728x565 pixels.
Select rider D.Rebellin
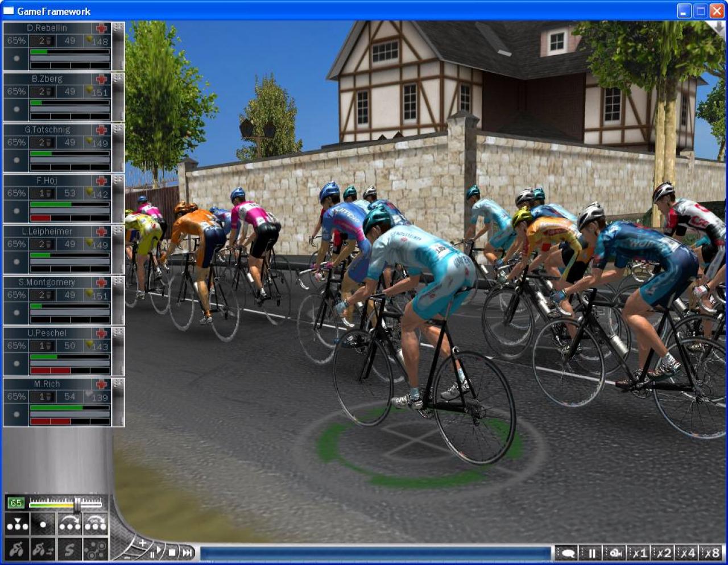coord(47,28)
